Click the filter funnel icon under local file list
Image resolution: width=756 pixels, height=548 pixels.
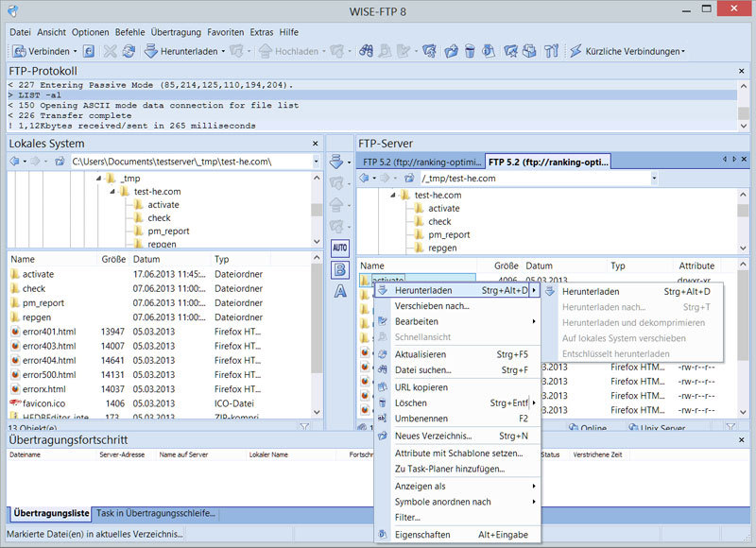304,426
